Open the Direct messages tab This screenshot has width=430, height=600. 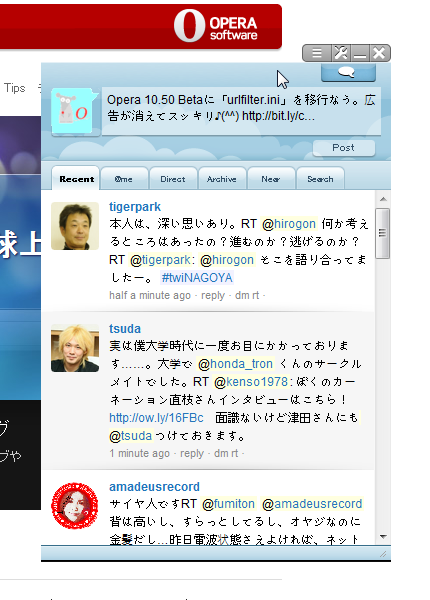[x=173, y=179]
